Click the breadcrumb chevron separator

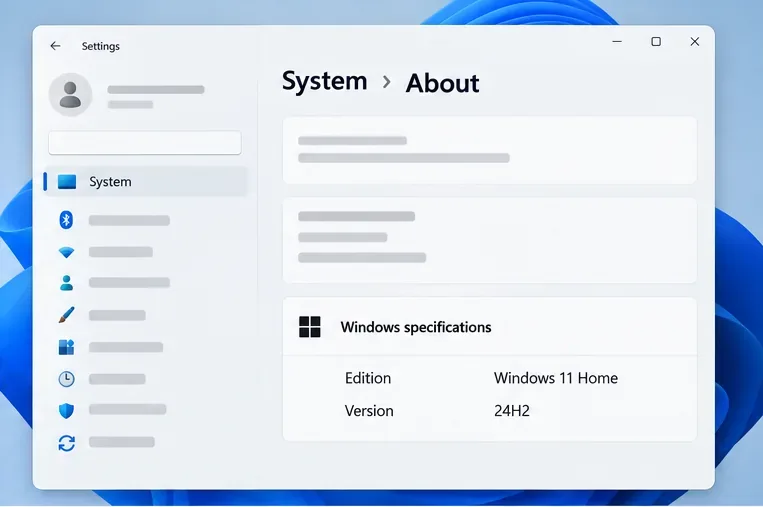[387, 82]
